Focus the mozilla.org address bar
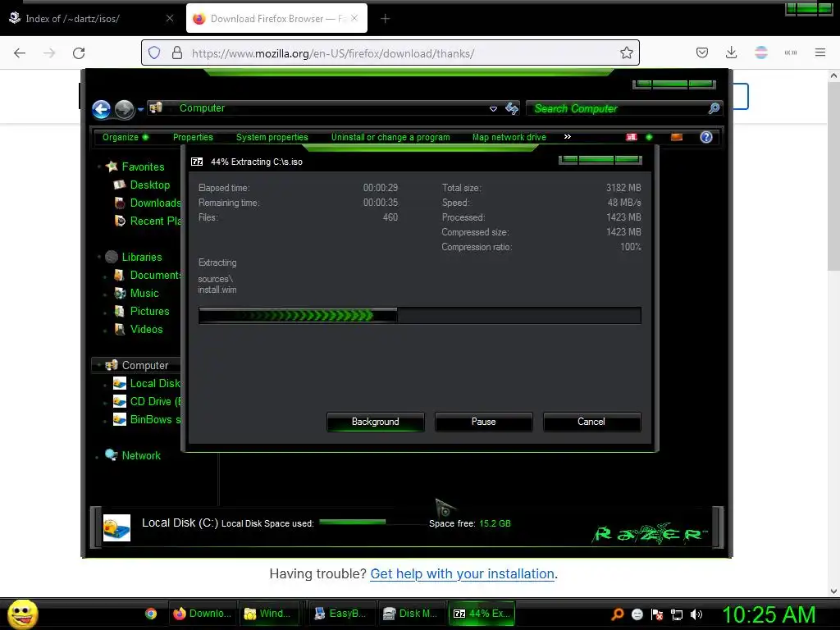This screenshot has height=630, width=840. coord(390,52)
